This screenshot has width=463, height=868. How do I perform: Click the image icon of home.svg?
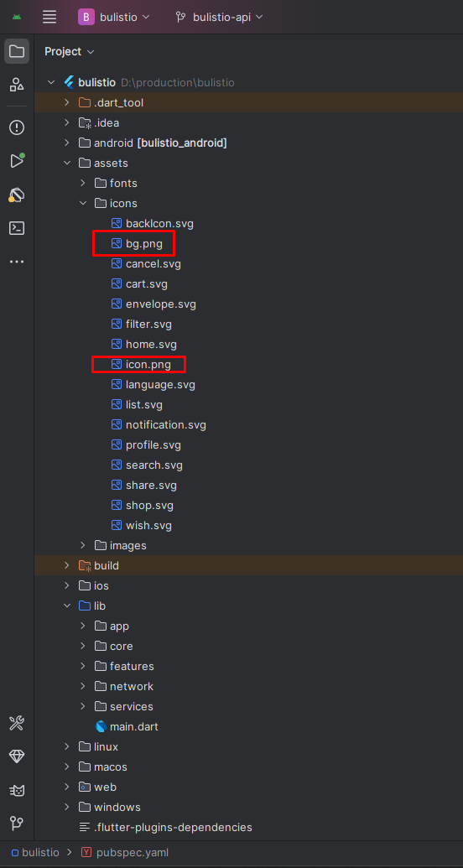(x=117, y=345)
